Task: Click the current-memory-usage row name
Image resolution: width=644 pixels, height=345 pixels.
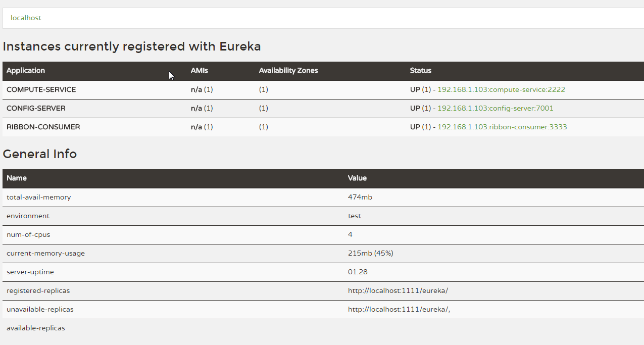Action: point(46,253)
